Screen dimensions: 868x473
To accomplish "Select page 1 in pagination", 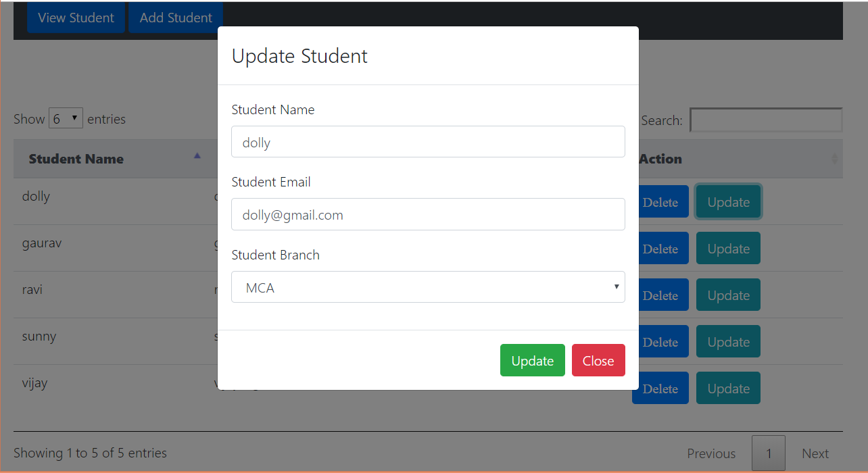I will tap(769, 453).
